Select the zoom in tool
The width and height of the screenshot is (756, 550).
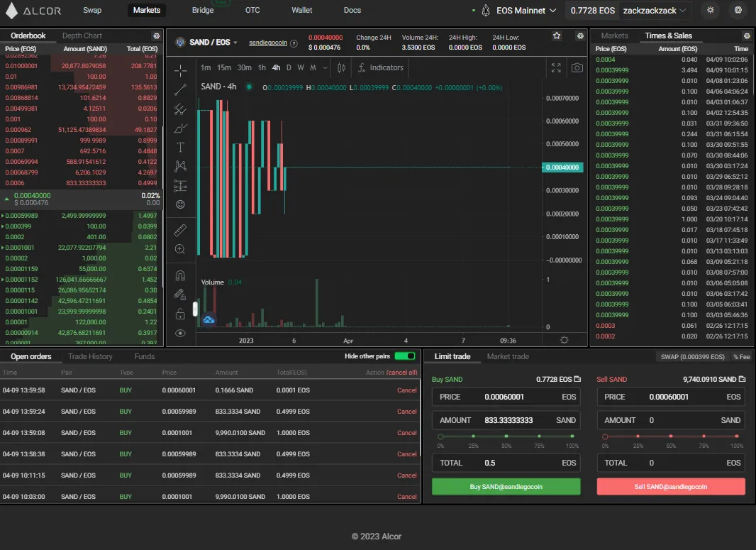[180, 249]
